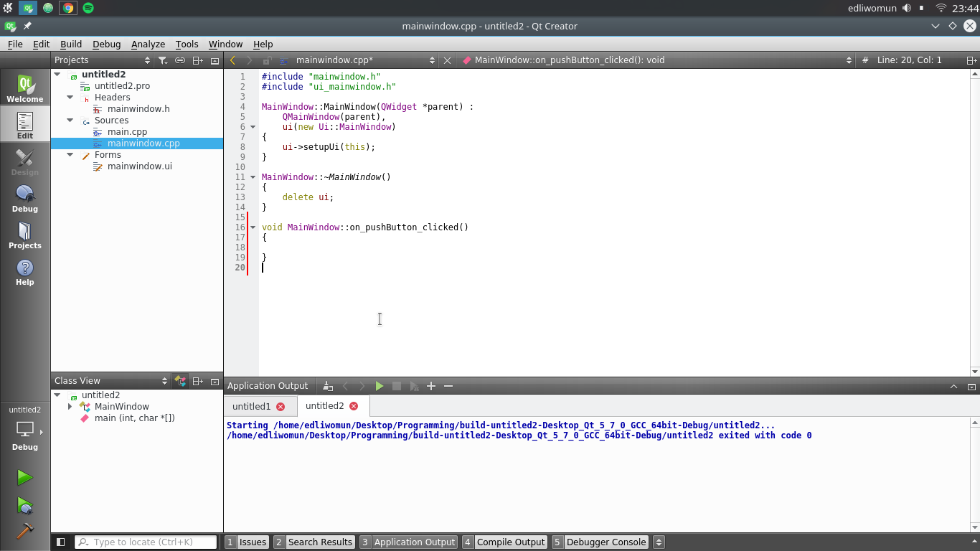Split the editor view
This screenshot has height=551, width=980.
coord(971,60)
